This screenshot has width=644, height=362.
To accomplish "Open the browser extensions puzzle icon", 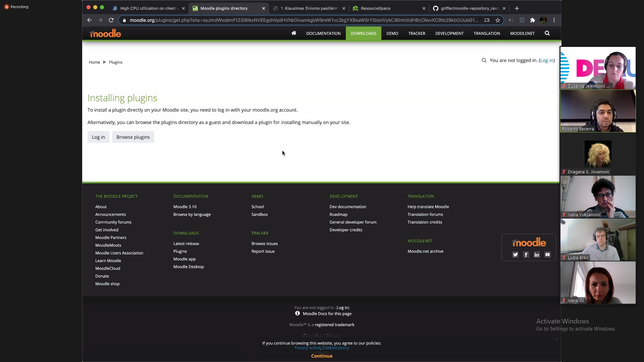I will pyautogui.click(x=533, y=20).
